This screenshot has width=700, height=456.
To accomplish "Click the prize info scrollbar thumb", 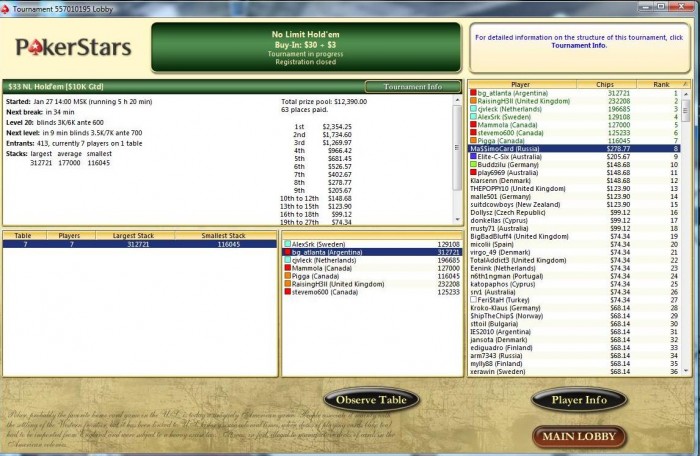I will pyautogui.click(x=457, y=147).
